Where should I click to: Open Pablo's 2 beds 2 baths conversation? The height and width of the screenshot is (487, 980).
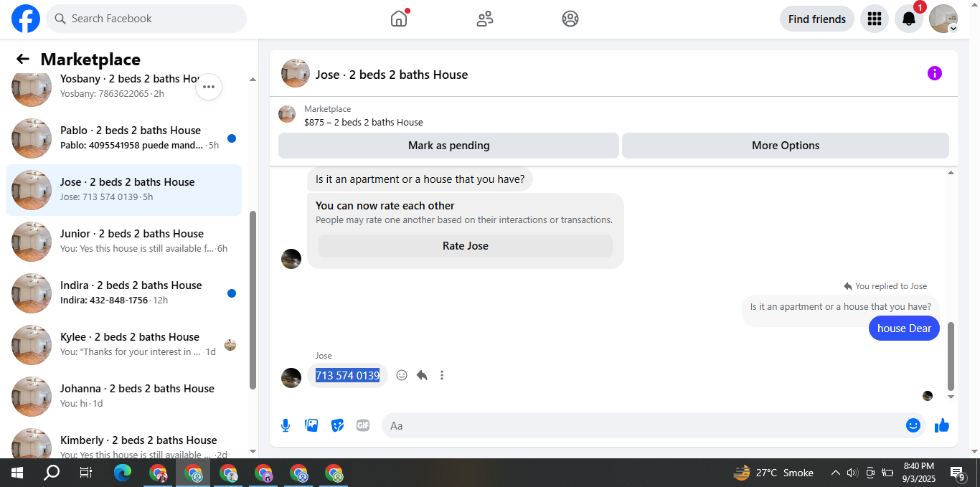click(123, 138)
